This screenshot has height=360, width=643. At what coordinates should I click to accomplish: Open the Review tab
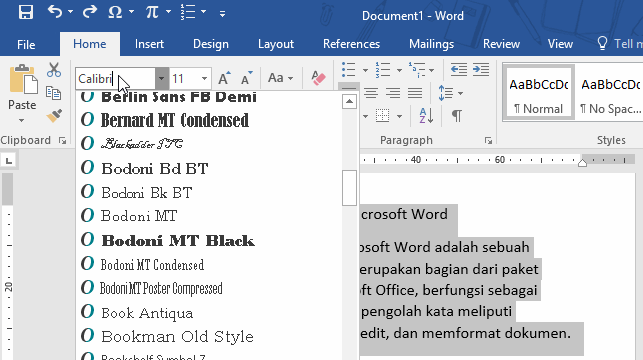coord(501,44)
